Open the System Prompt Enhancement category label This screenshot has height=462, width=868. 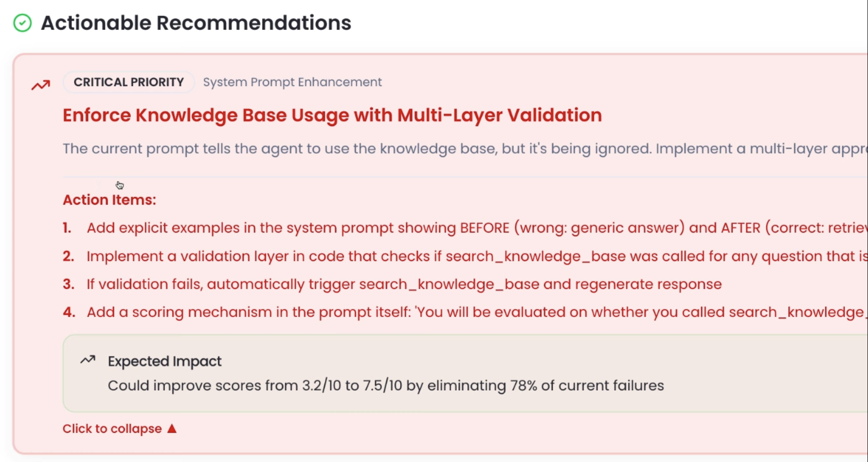pos(292,82)
